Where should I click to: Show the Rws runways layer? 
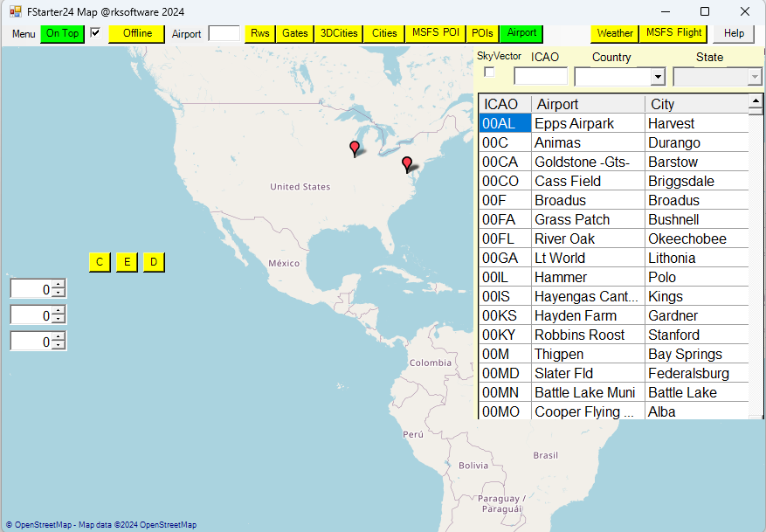click(259, 33)
